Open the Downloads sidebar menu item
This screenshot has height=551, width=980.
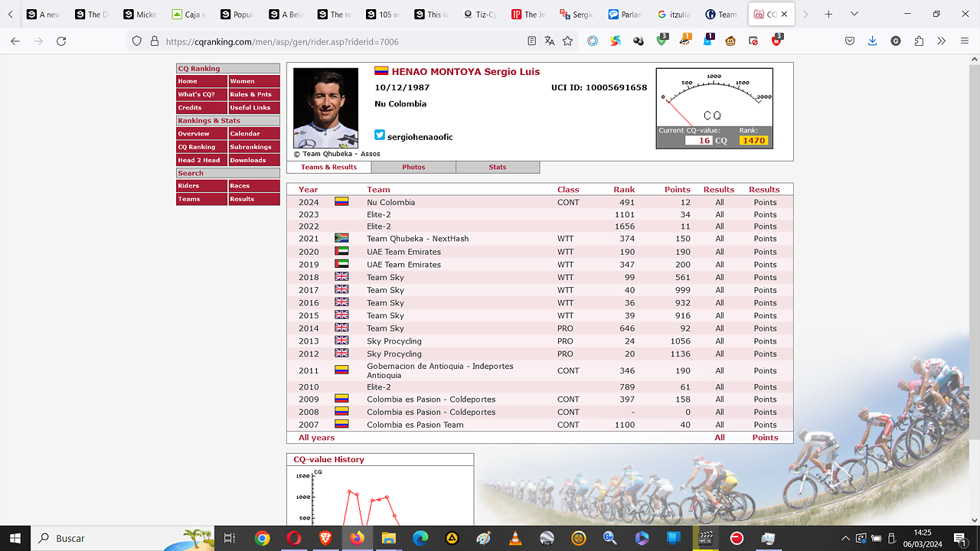[254, 160]
